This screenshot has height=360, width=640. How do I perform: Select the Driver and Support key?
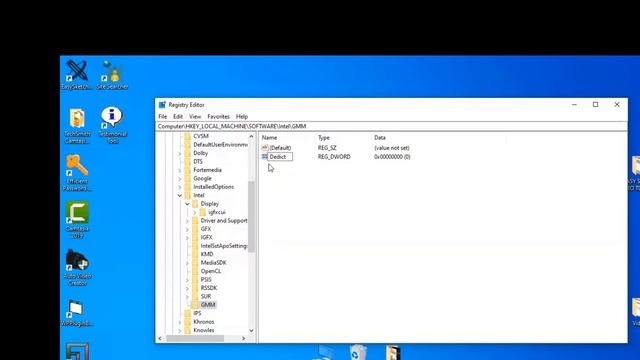[224, 221]
